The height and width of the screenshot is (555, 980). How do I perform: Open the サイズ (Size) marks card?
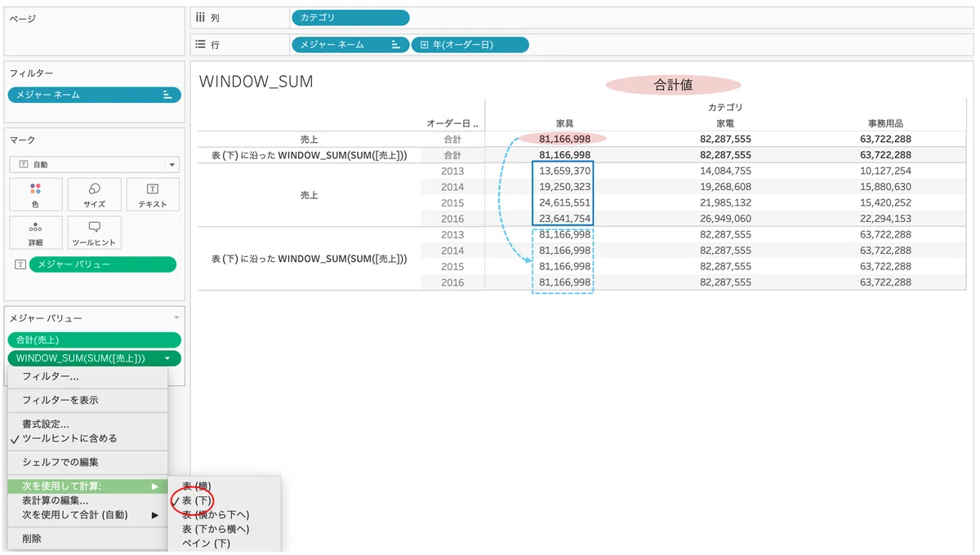[94, 194]
